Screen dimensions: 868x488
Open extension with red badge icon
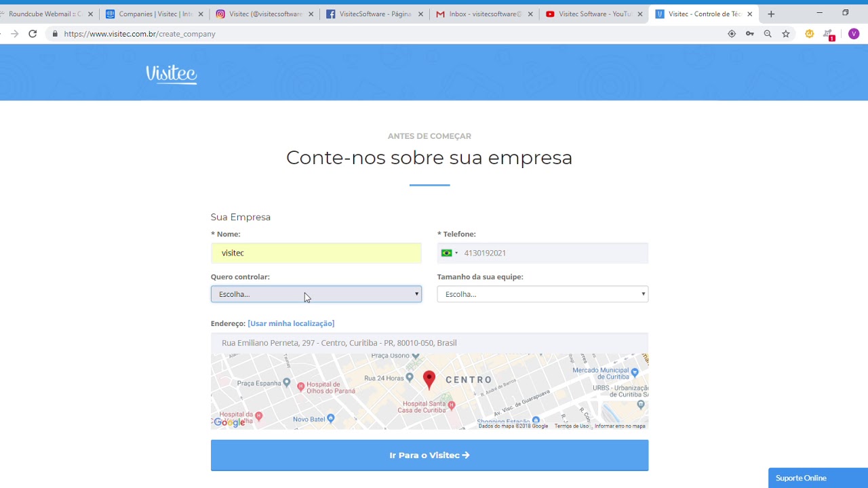click(x=829, y=35)
